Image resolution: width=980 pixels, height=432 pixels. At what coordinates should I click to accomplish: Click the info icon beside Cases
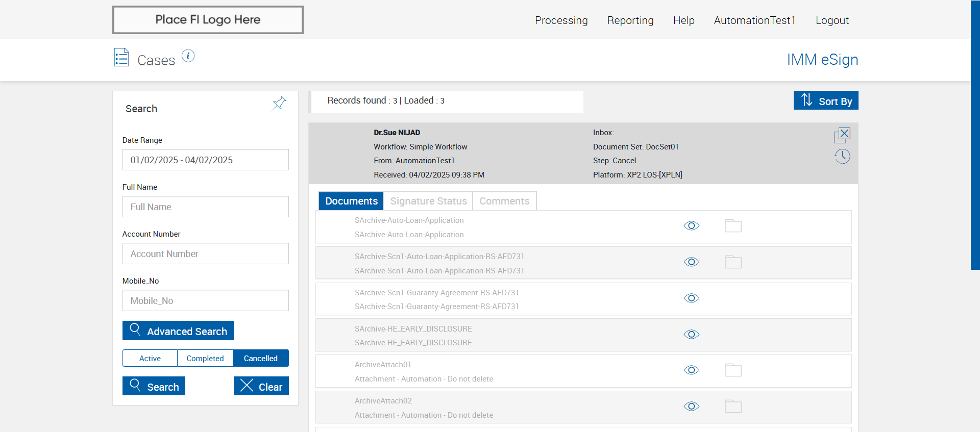tap(188, 56)
